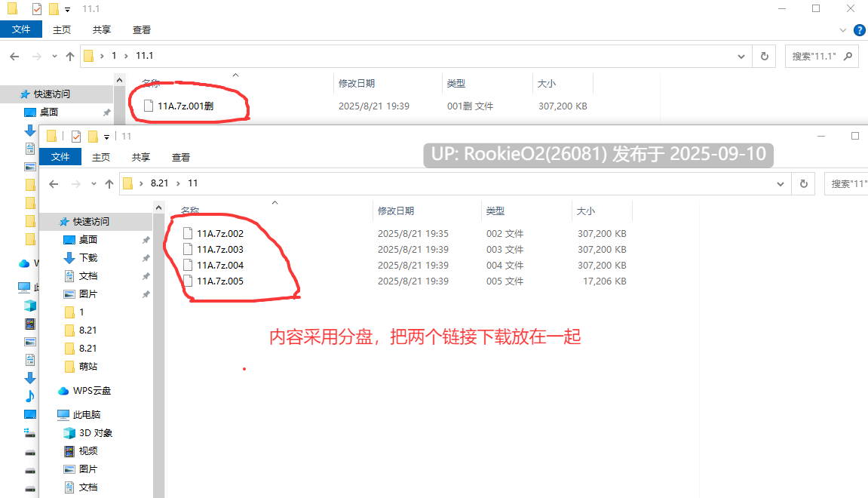This screenshot has width=868, height=498.
Task: Select 桌面 in 11.1 window sidebar
Action: coord(49,112)
